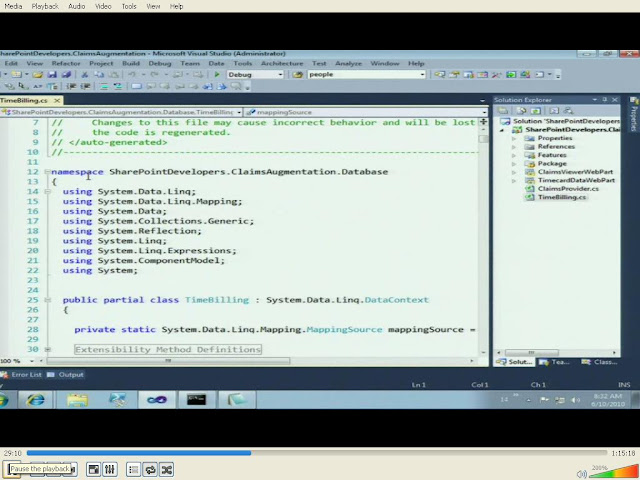Click Visual Studio Refactor menu

coord(66,63)
